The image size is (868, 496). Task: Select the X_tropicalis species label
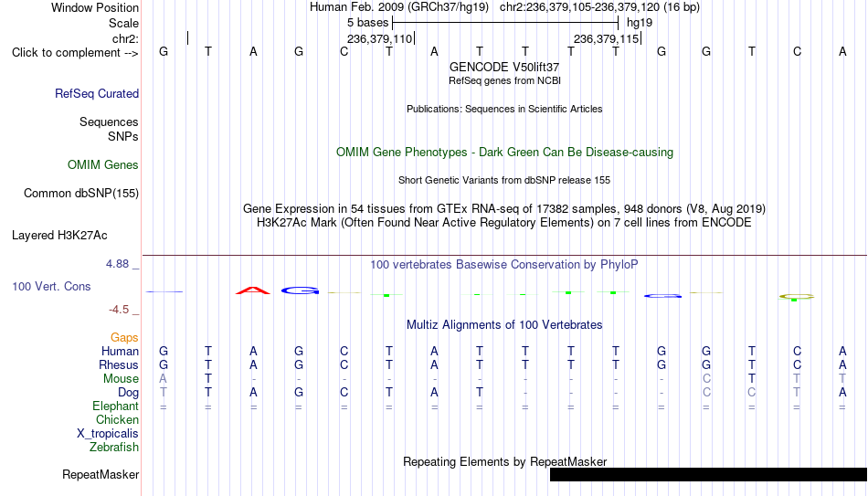(108, 434)
